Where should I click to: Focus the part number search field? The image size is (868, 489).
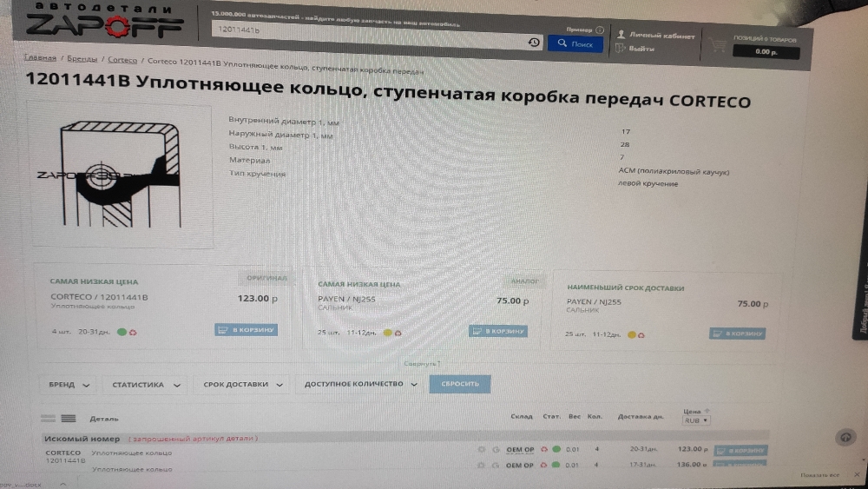[368, 35]
